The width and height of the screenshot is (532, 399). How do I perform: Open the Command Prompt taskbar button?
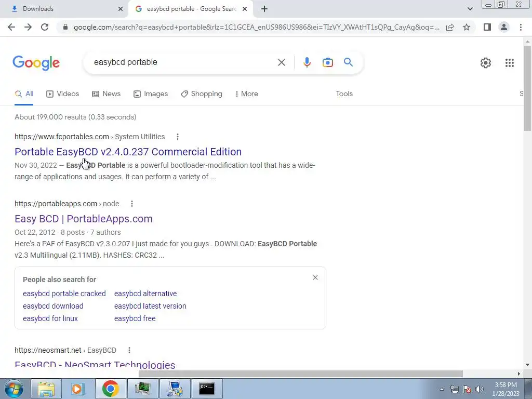coord(207,389)
